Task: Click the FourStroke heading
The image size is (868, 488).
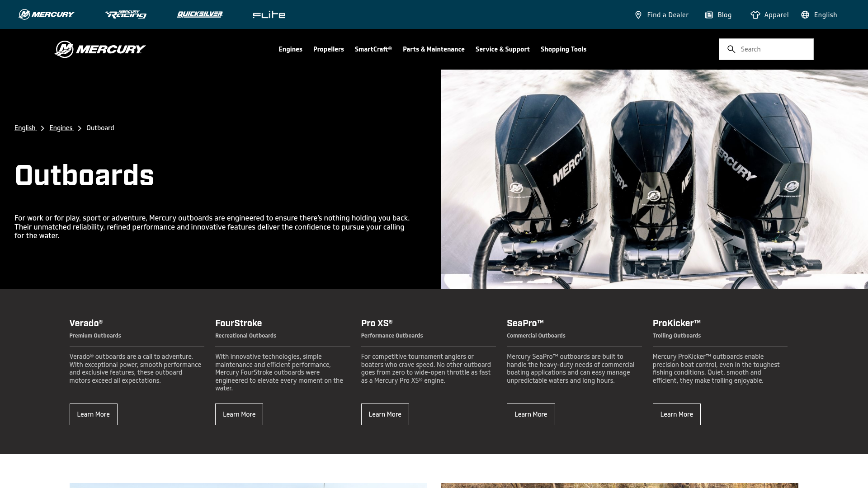Action: 239,323
